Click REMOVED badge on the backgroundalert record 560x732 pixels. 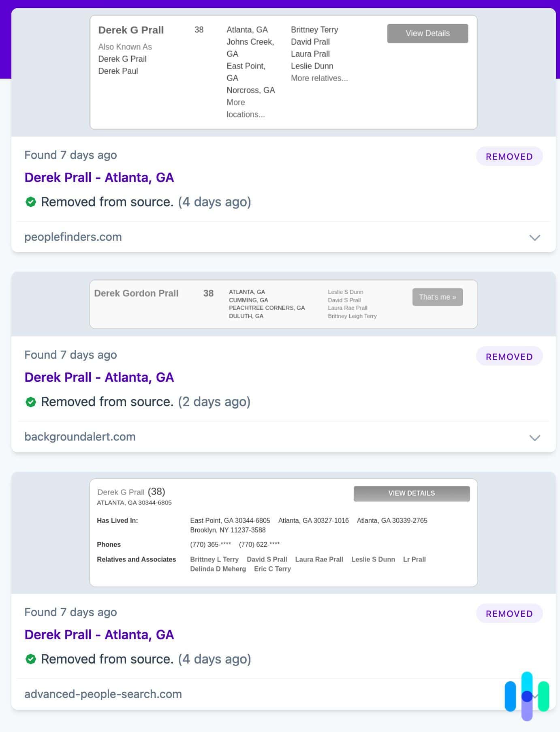509,356
